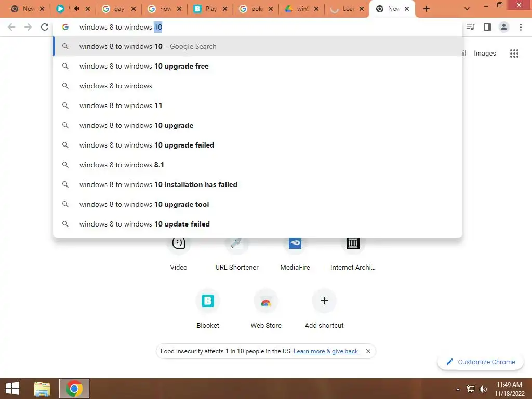Close the 'pok' Google tab
This screenshot has height=399, width=532.
click(x=270, y=9)
